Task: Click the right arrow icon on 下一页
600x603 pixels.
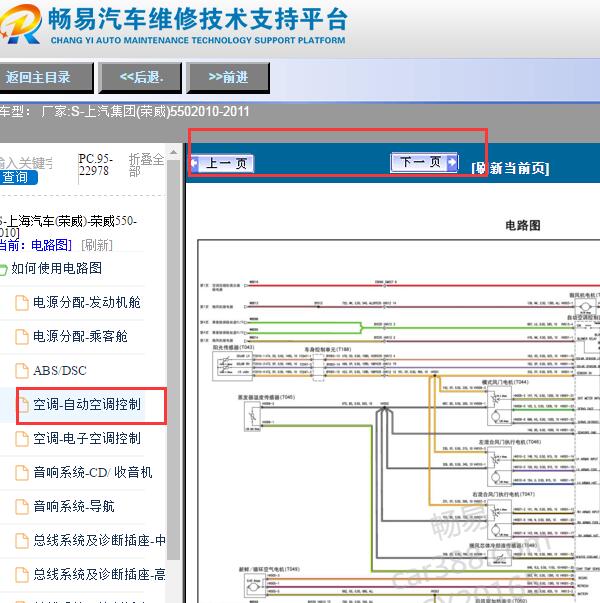Action: [x=452, y=162]
